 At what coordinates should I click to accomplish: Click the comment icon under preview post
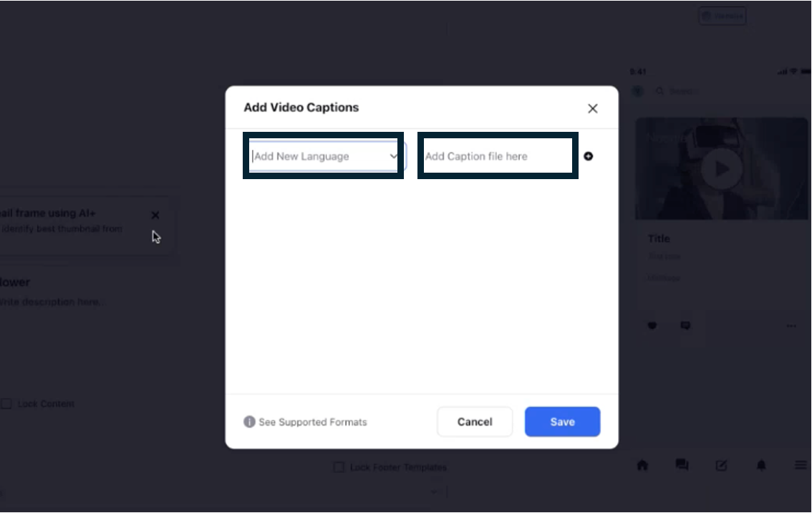[x=686, y=325]
